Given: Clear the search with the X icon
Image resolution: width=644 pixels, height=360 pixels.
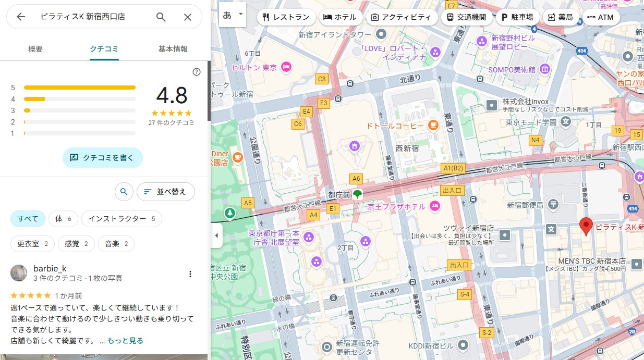Looking at the screenshot, I should (x=188, y=17).
